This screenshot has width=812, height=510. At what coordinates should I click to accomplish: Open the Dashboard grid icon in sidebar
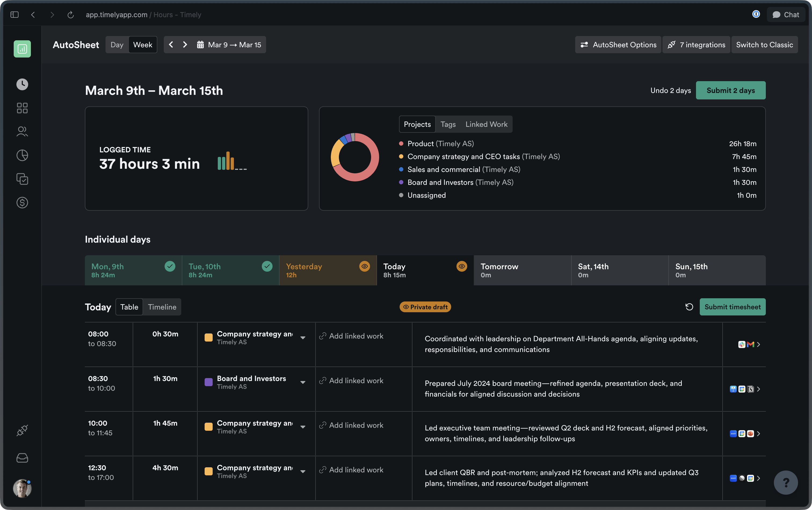click(22, 108)
